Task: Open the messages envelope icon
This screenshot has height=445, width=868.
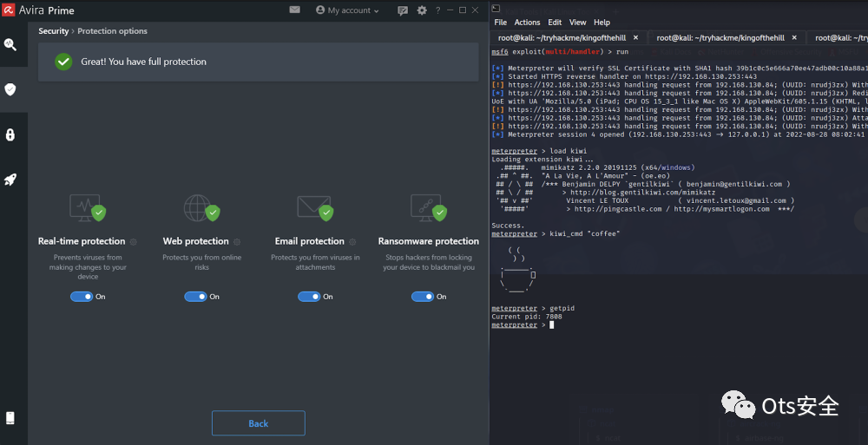Action: tap(294, 10)
